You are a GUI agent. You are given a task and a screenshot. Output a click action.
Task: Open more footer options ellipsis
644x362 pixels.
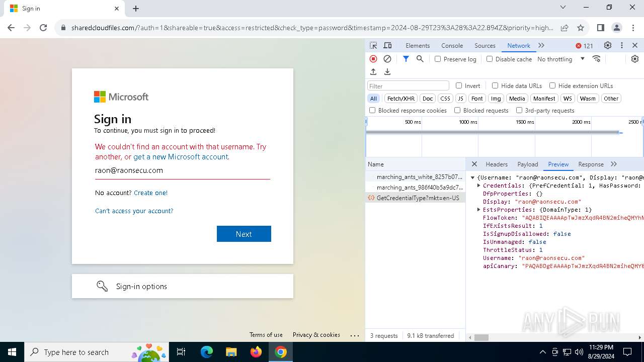click(355, 335)
